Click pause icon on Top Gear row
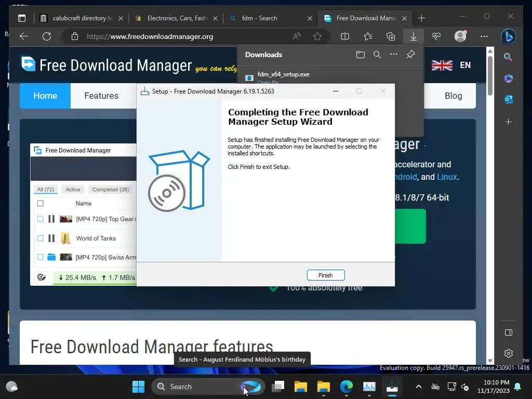Viewport: 532px width, 399px height. (x=51, y=219)
